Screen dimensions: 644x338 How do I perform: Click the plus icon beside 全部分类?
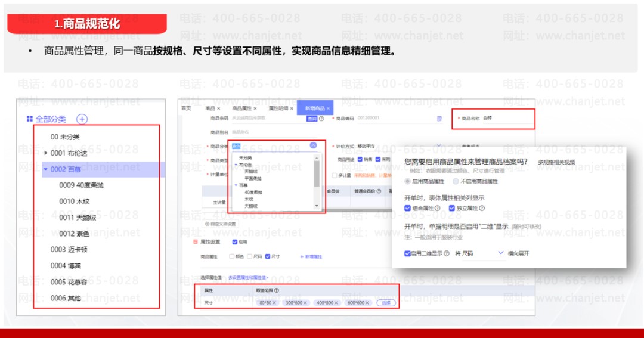[x=82, y=119]
